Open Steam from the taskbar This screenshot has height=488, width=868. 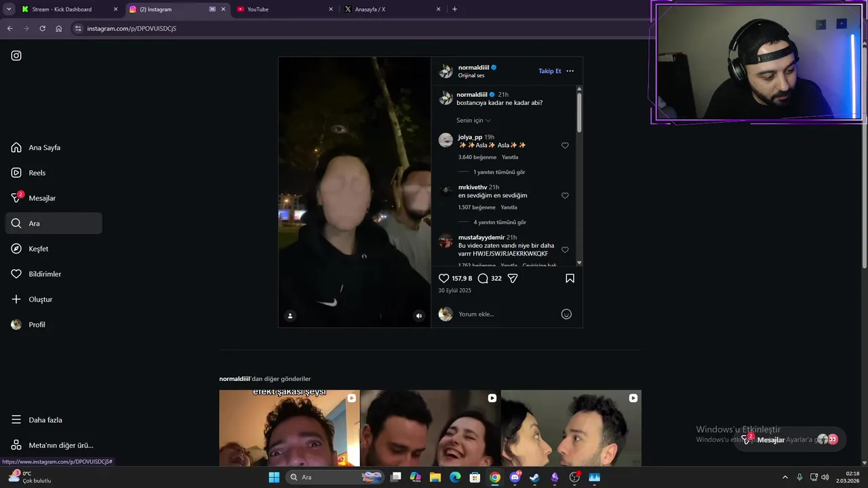coord(534,477)
